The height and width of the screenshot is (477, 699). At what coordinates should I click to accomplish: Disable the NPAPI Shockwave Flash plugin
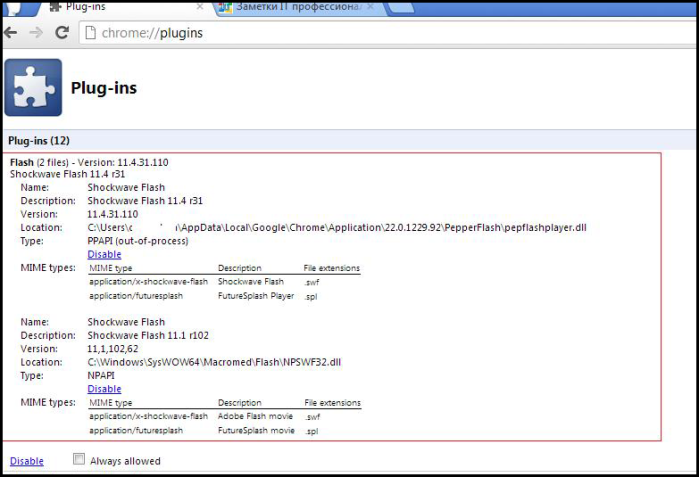pos(104,389)
